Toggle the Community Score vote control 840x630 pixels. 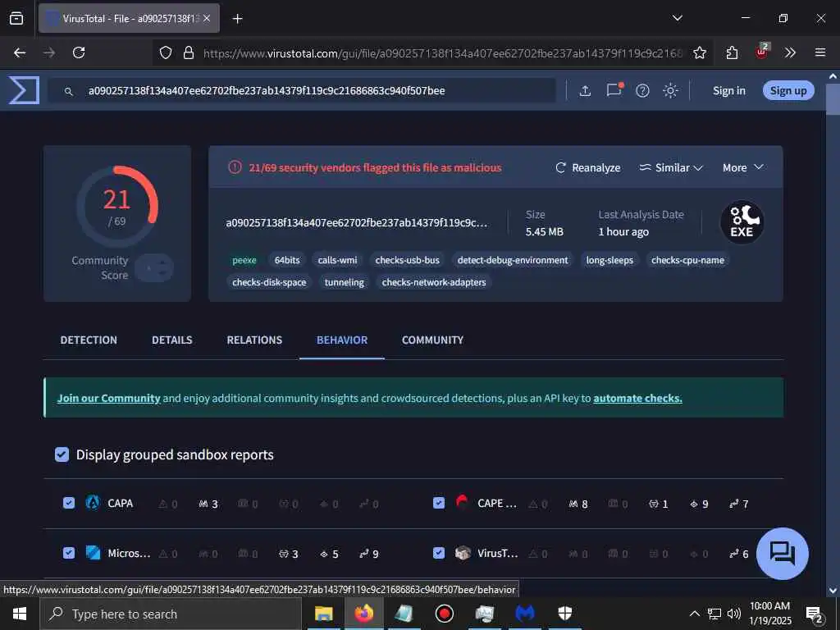pos(153,268)
